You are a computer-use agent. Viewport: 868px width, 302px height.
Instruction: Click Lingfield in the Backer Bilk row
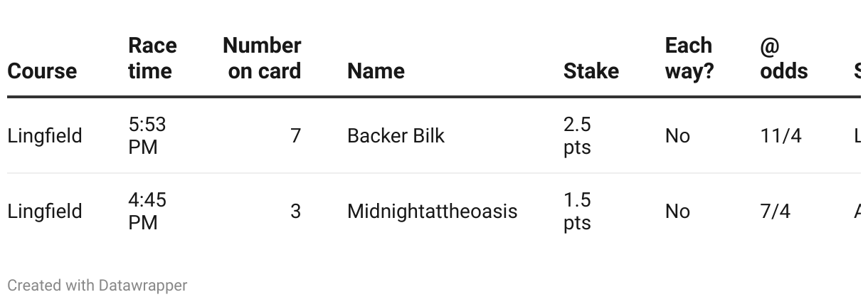[45, 136]
